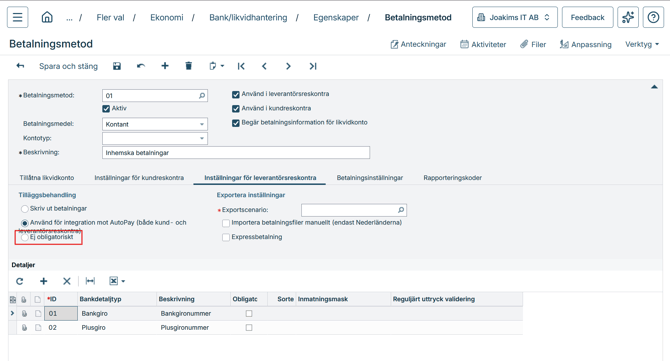Navigate to Bank/likvidhantering breadcrumb
This screenshot has height=361, width=670.
coord(248,18)
